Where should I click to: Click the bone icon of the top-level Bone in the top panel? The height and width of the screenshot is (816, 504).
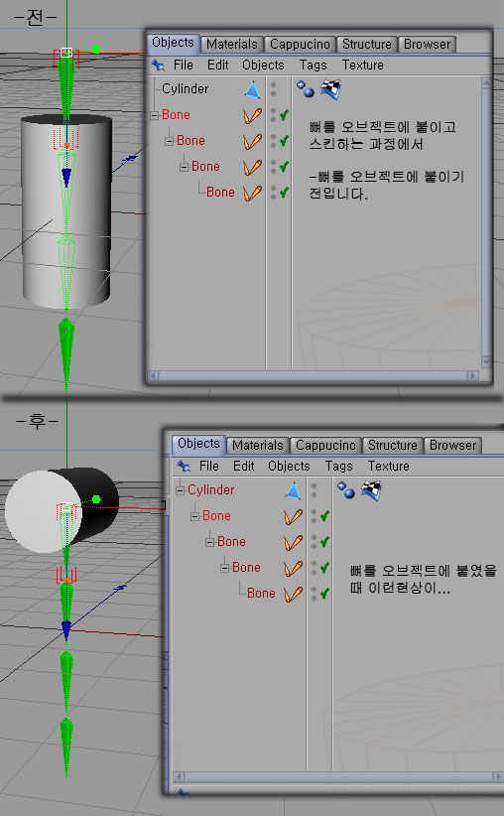pos(252,115)
